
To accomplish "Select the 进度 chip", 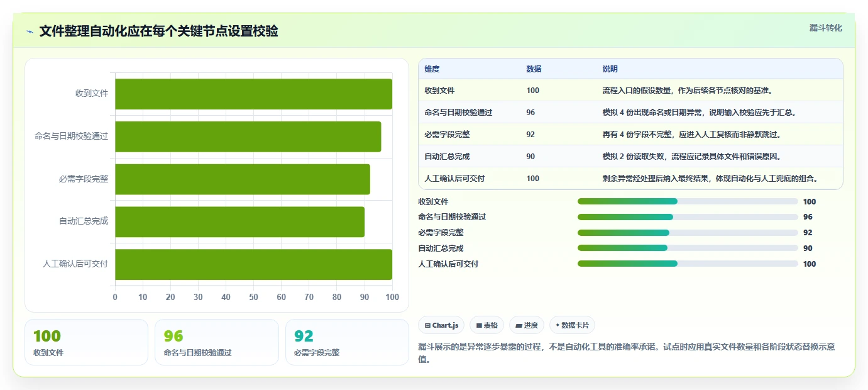I will pos(527,325).
